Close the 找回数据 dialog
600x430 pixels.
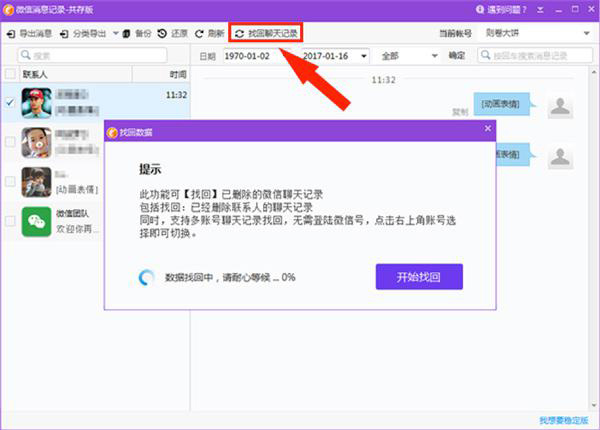[488, 129]
